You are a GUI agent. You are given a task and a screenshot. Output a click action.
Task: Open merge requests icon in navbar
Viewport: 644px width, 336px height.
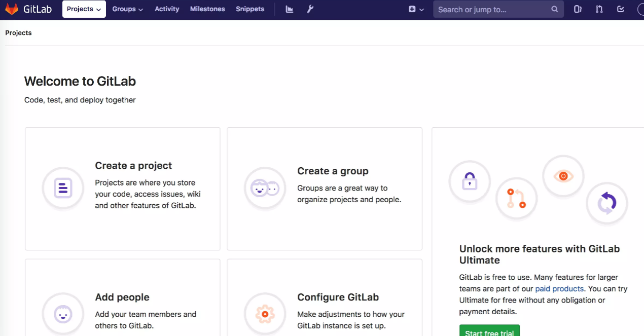click(599, 9)
